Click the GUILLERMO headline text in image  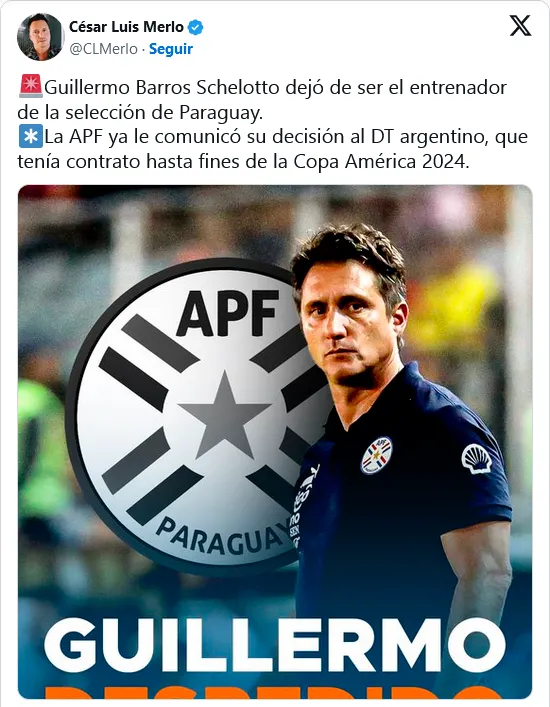(x=275, y=646)
